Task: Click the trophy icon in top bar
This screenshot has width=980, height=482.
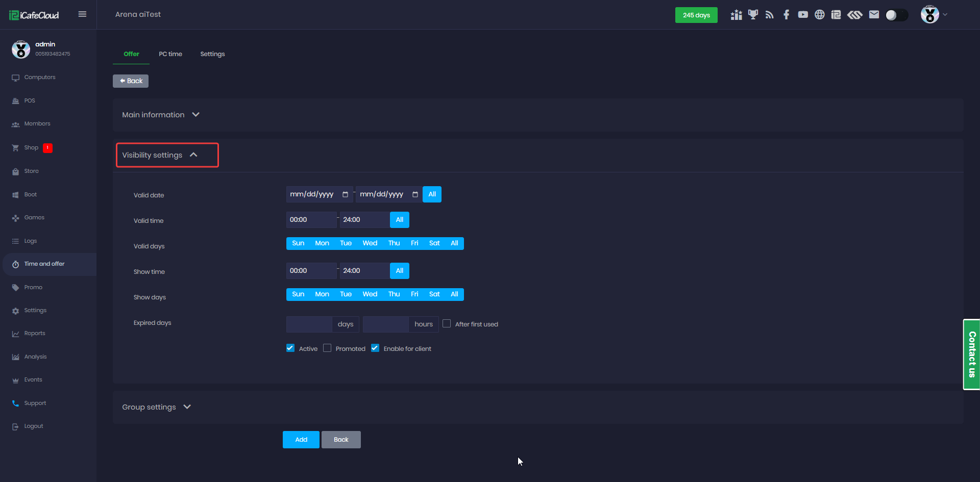Action: [753, 15]
